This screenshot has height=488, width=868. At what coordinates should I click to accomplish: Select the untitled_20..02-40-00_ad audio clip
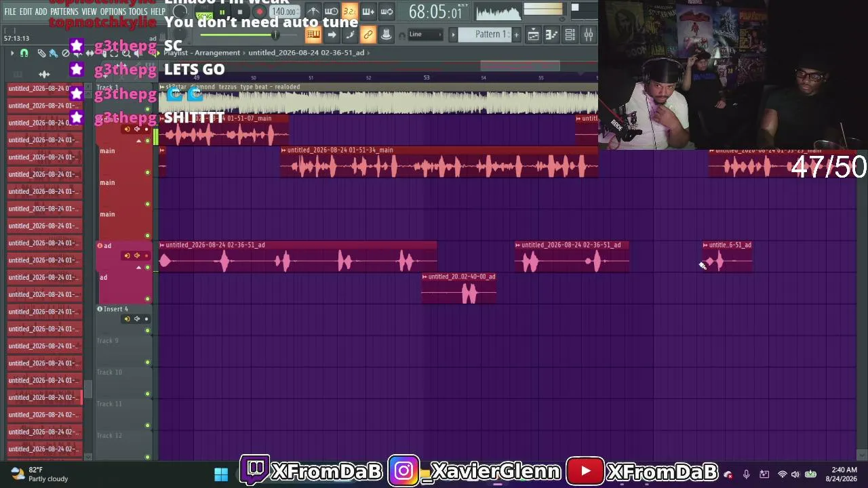459,289
